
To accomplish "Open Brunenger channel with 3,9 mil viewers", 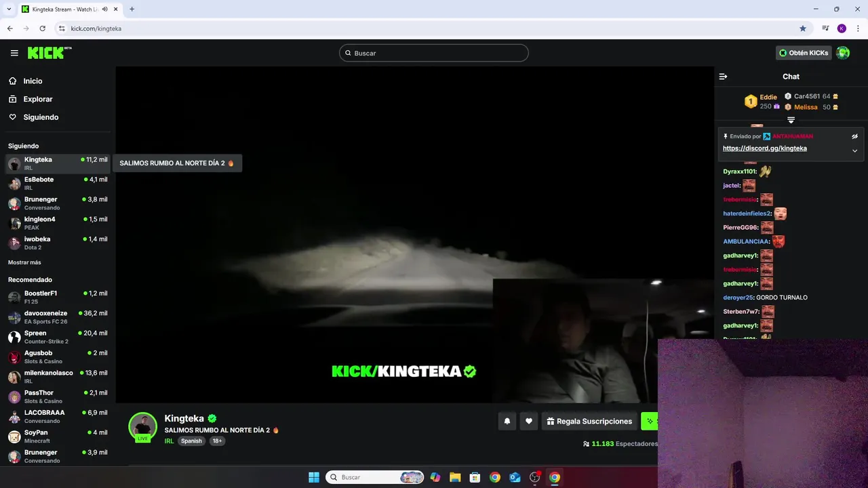I will (58, 456).
